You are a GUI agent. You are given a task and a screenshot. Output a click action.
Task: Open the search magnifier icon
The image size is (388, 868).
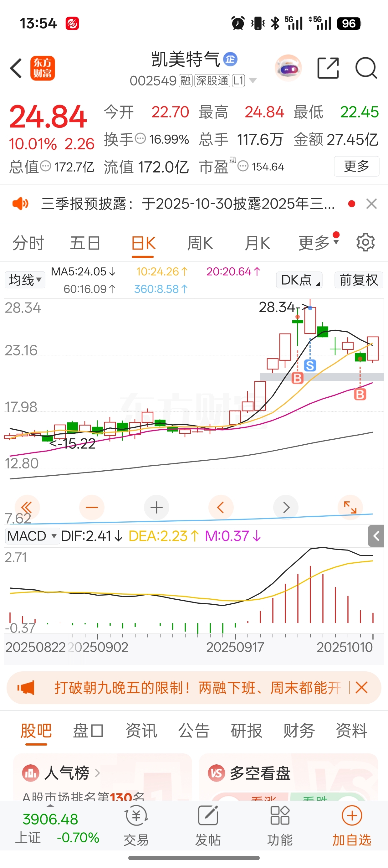coord(366,68)
